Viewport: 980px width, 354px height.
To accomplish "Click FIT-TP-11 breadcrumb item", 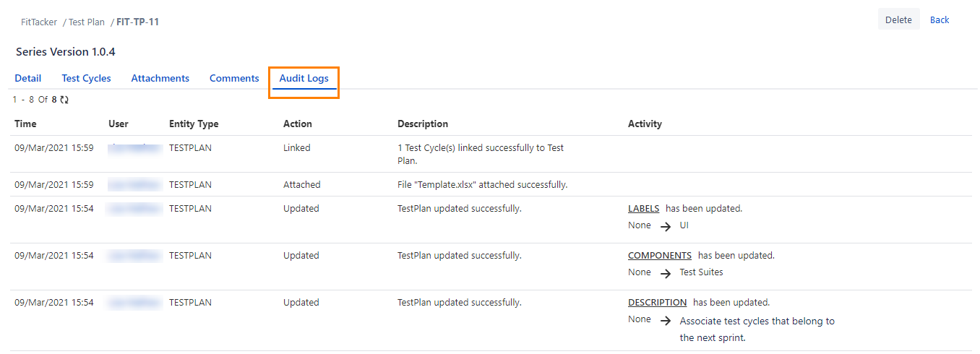I will 138,22.
